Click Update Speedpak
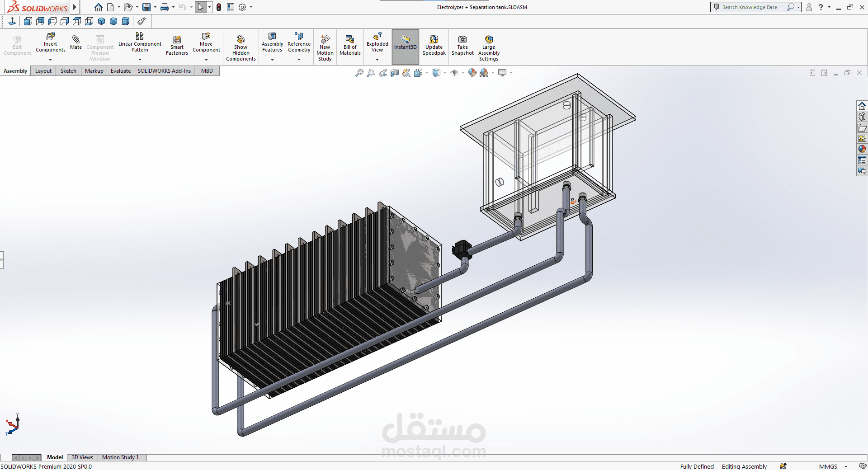 pos(434,45)
